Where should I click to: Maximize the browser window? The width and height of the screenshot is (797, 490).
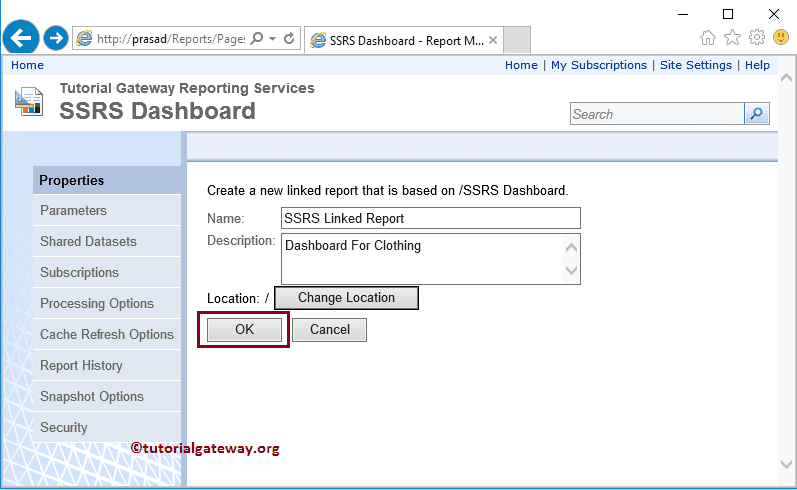pyautogui.click(x=728, y=14)
